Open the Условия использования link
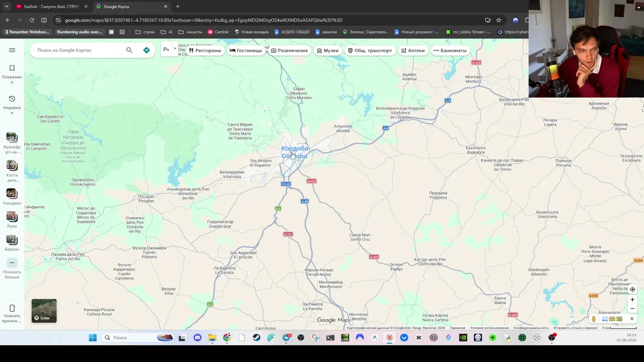The height and width of the screenshot is (362, 644). [490, 328]
